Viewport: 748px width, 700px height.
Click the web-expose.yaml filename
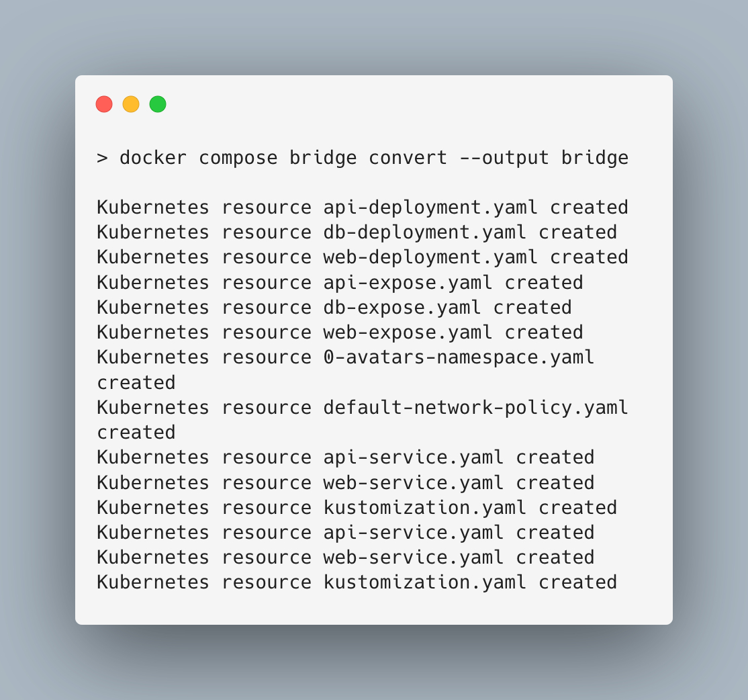[408, 333]
